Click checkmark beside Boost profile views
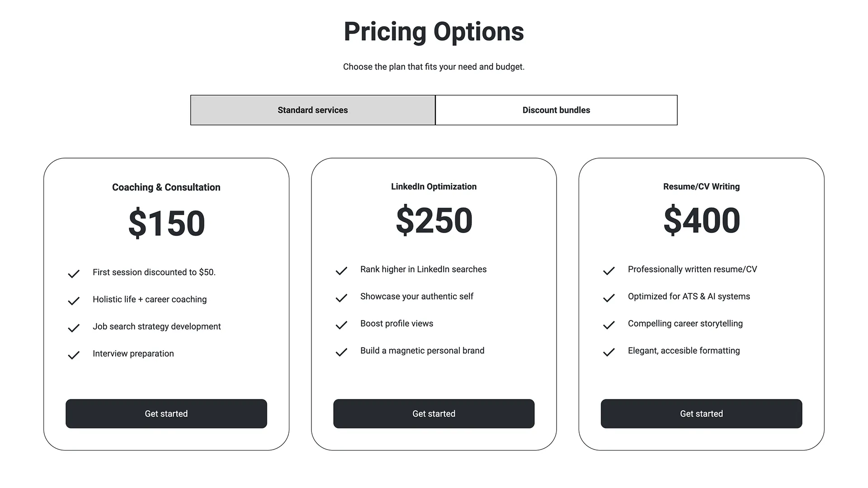 click(x=341, y=325)
